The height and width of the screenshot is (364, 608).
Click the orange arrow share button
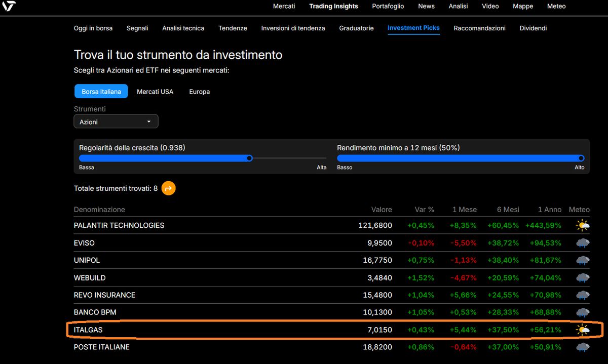click(x=169, y=188)
